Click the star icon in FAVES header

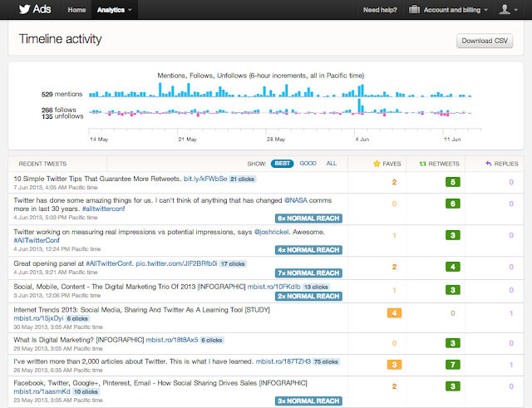pyautogui.click(x=377, y=164)
